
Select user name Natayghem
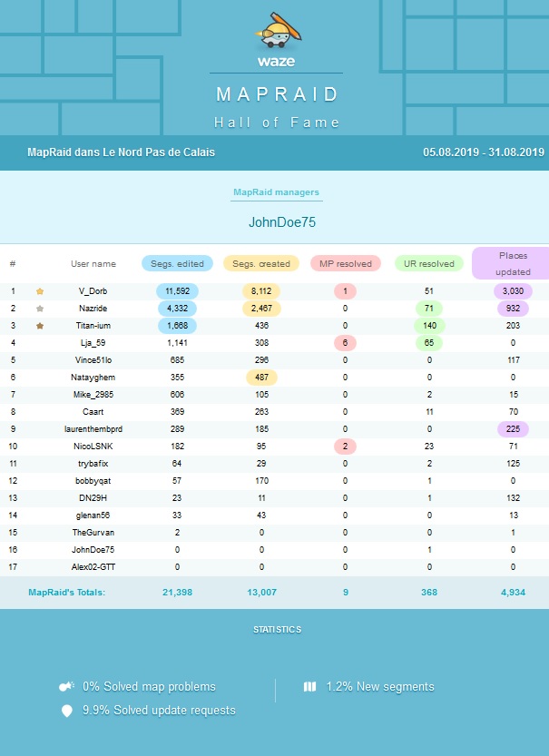[x=93, y=378]
